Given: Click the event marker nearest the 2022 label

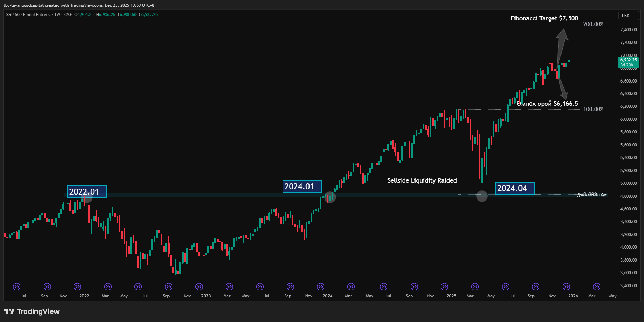Looking at the screenshot, I should (x=77, y=287).
